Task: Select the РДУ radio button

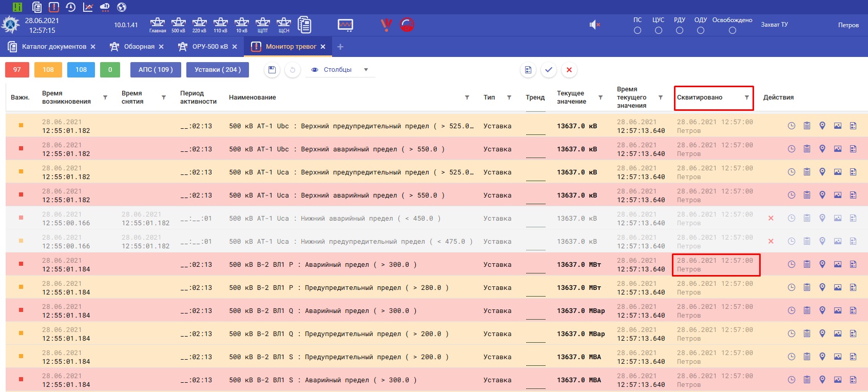Action: [680, 30]
